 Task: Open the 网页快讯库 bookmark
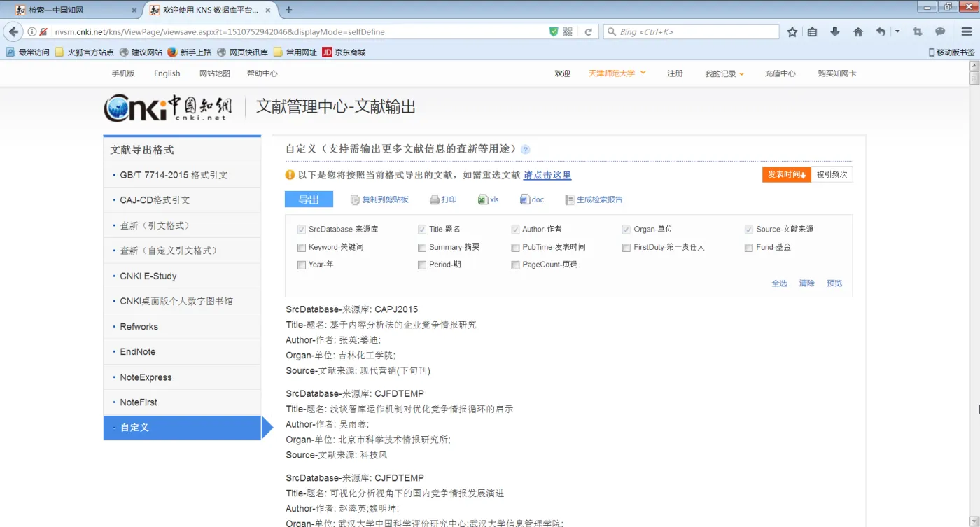pyautogui.click(x=242, y=52)
